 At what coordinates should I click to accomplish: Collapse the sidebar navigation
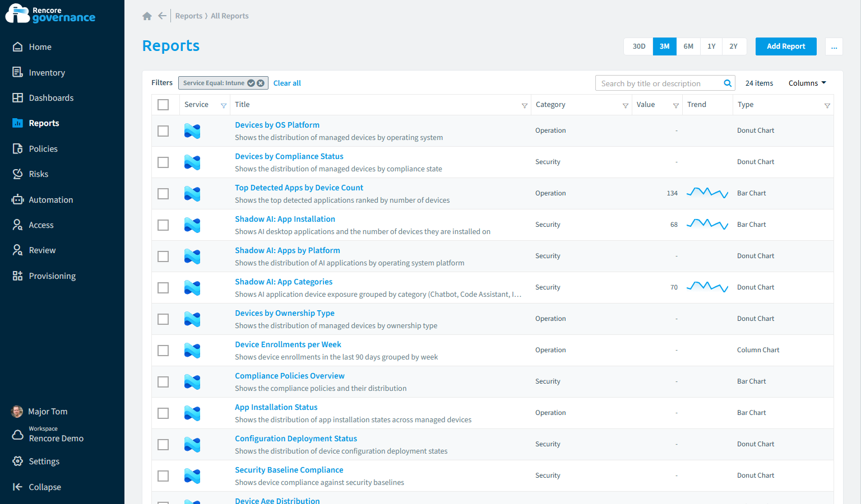click(x=45, y=487)
